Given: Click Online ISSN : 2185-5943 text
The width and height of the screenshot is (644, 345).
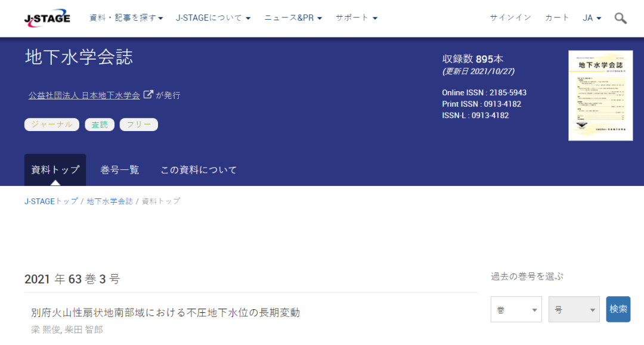Looking at the screenshot, I should tap(484, 93).
